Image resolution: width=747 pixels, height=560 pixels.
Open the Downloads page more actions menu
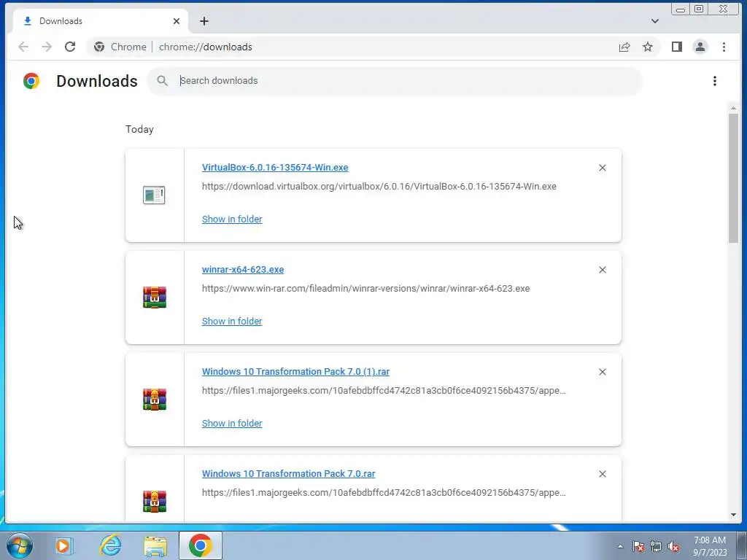(715, 81)
